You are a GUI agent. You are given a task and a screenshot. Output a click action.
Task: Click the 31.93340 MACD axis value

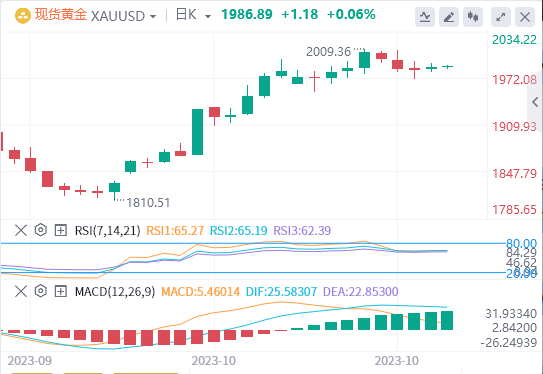(511, 314)
